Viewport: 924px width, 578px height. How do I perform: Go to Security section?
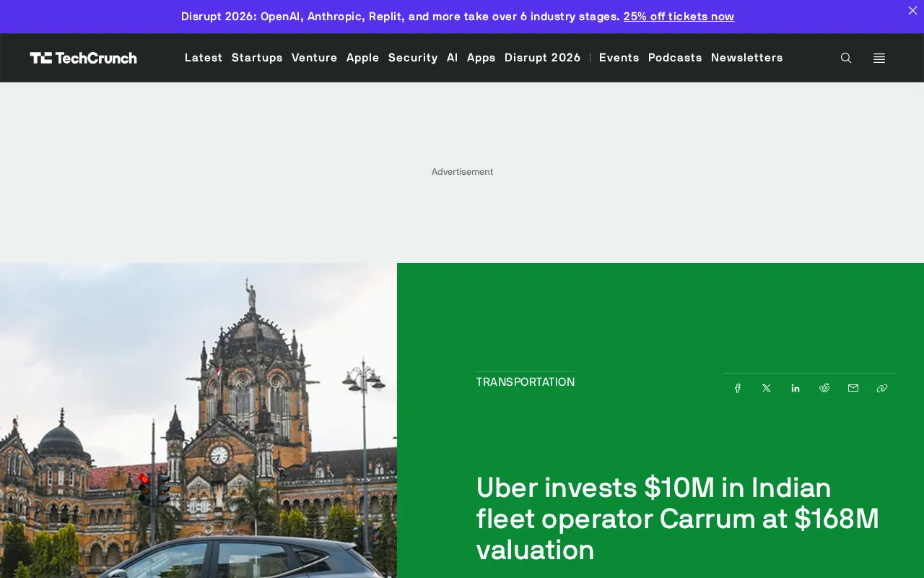[413, 58]
